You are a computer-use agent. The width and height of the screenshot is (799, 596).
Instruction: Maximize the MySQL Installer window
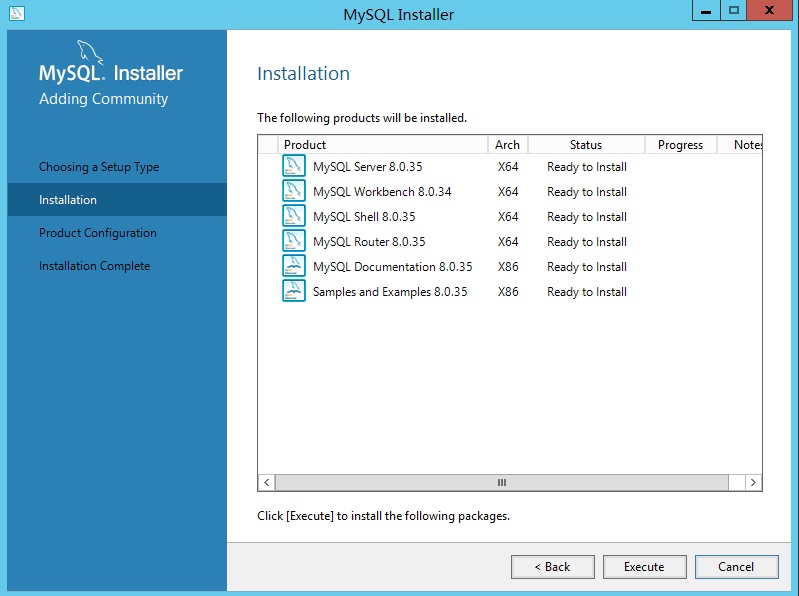tap(734, 10)
